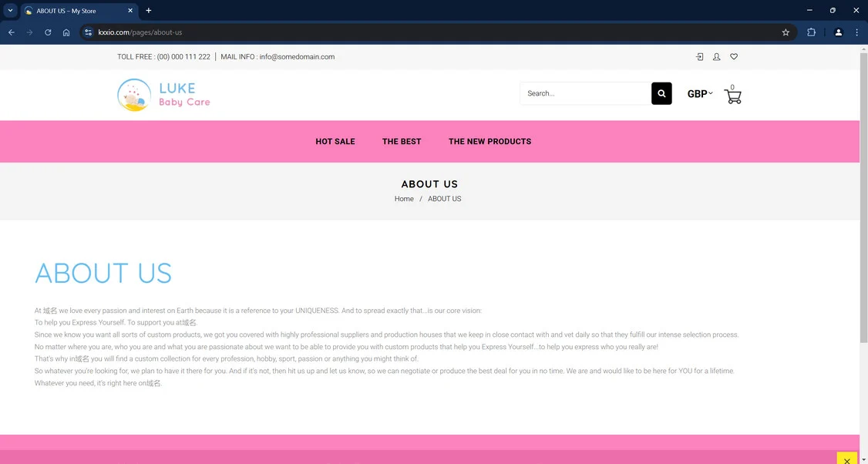Screen dimensions: 868x464
Task: Bookmark this page with star icon
Action: coord(786,32)
